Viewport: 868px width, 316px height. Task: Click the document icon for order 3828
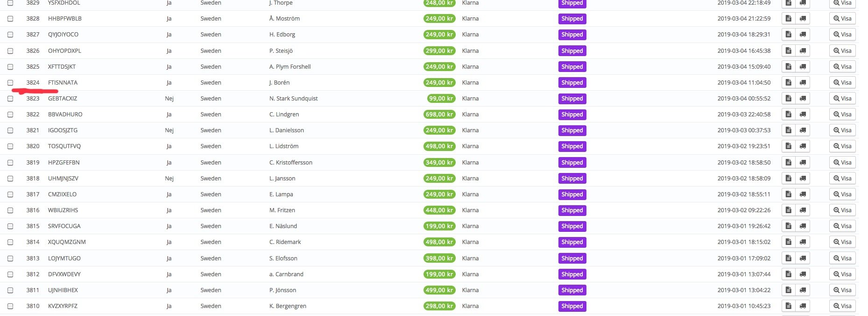(x=788, y=19)
